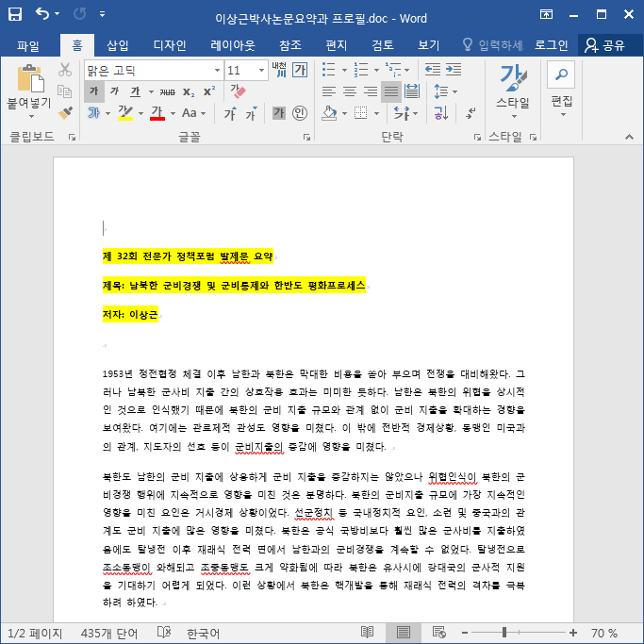The width and height of the screenshot is (644, 644).
Task: Open the font color dropdown arrow
Action: 173,113
